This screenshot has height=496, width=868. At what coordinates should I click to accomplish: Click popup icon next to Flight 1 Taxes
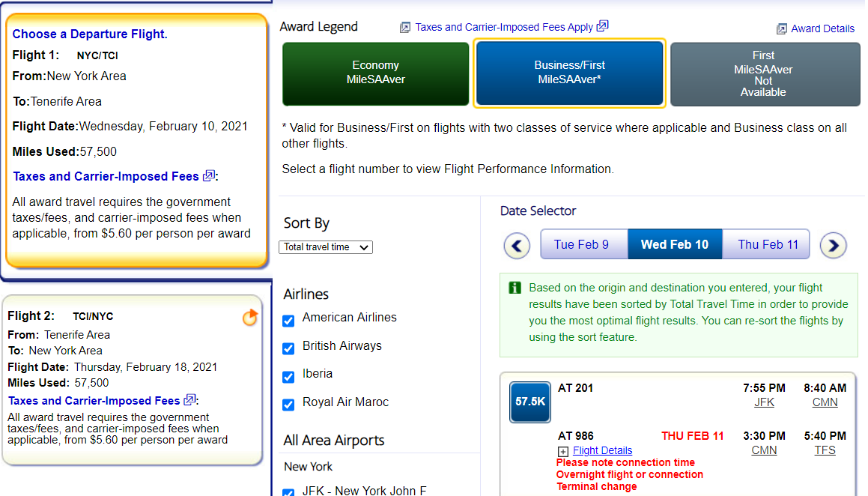(x=208, y=176)
